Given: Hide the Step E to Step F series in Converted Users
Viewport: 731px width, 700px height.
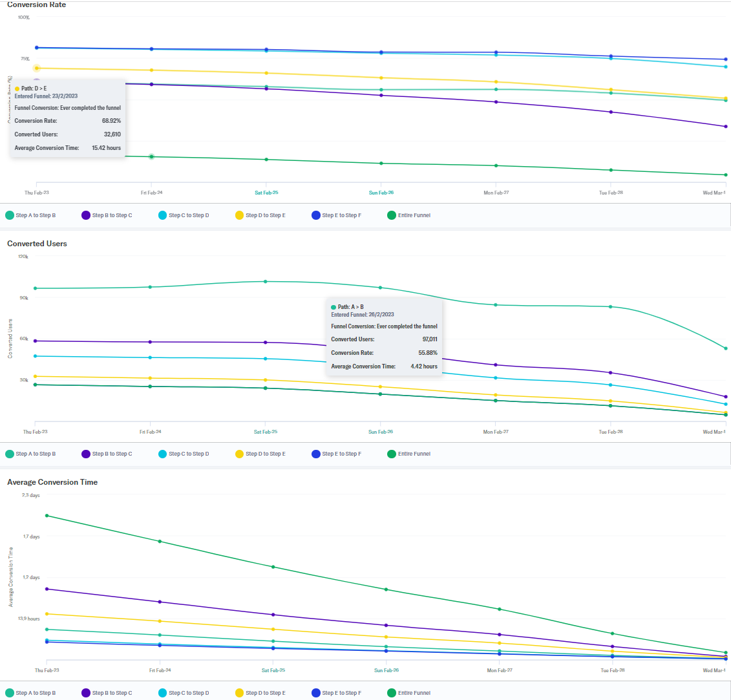Looking at the screenshot, I should point(317,453).
